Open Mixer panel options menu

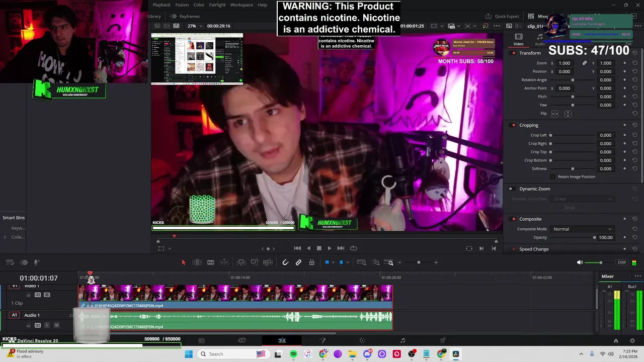[x=638, y=276]
